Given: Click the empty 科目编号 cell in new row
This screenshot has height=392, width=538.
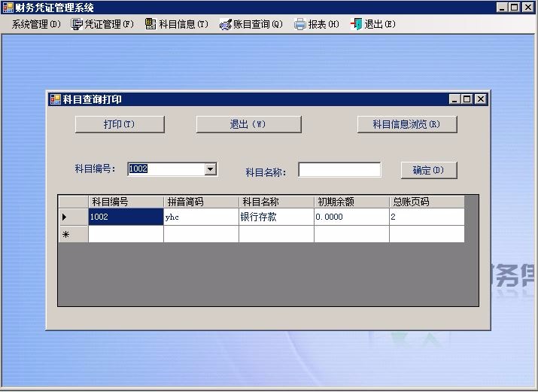Looking at the screenshot, I should point(126,234).
